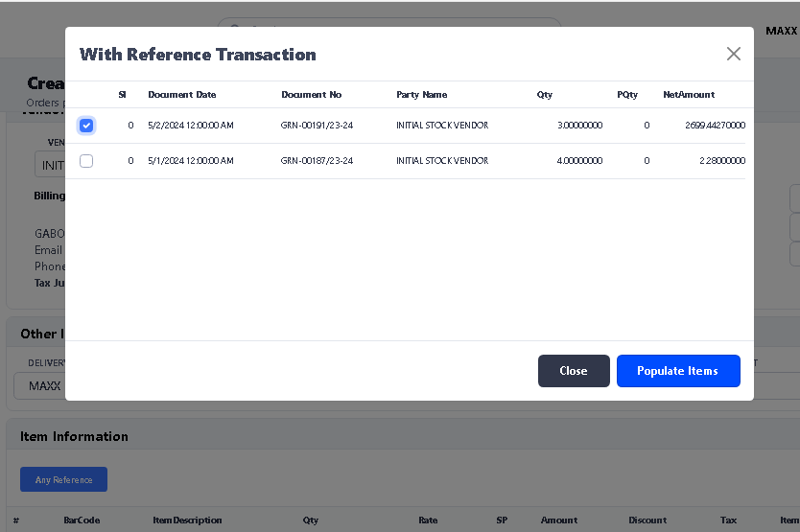This screenshot has height=532, width=800.
Task: Click quantity 3.00000000 cell
Action: pos(579,126)
